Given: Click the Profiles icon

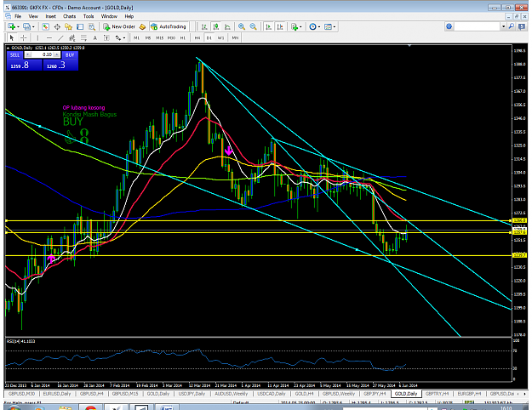Looking at the screenshot, I should 26,26.
